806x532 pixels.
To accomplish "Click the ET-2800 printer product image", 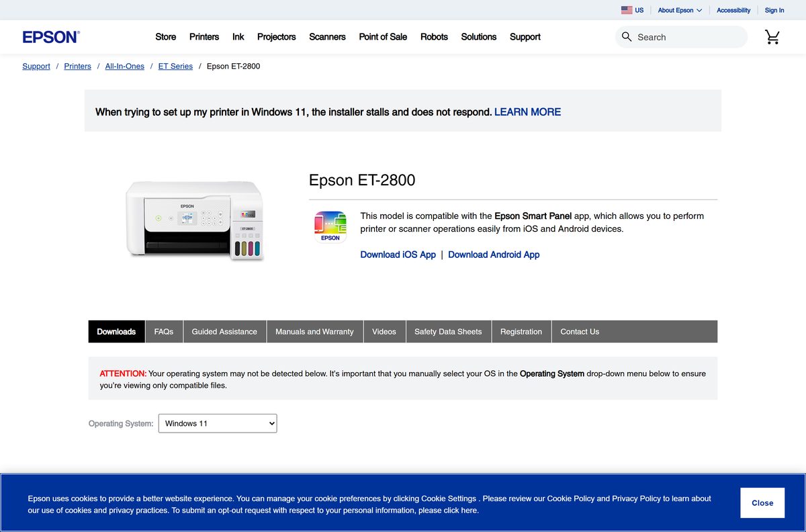I will point(195,220).
